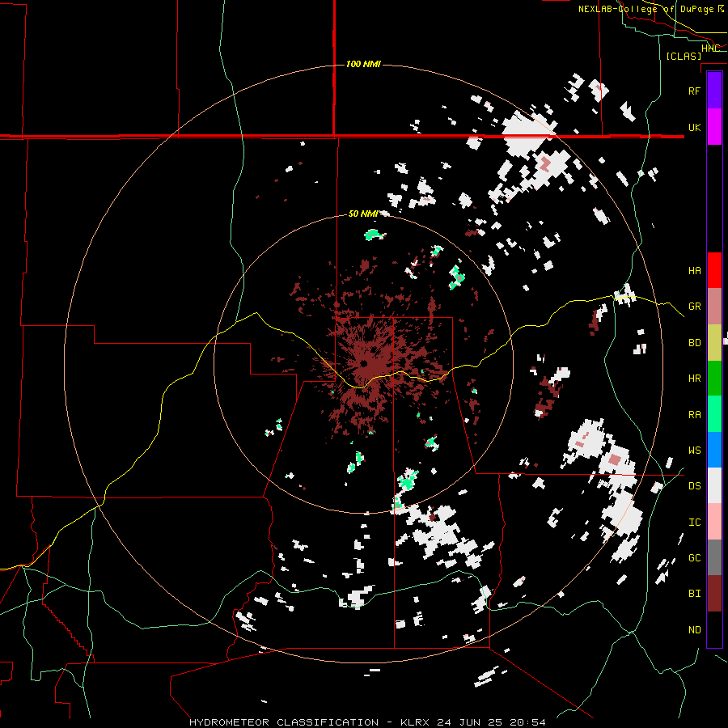The width and height of the screenshot is (728, 728).
Task: Click the HR green legend swatch
Action: click(x=714, y=378)
